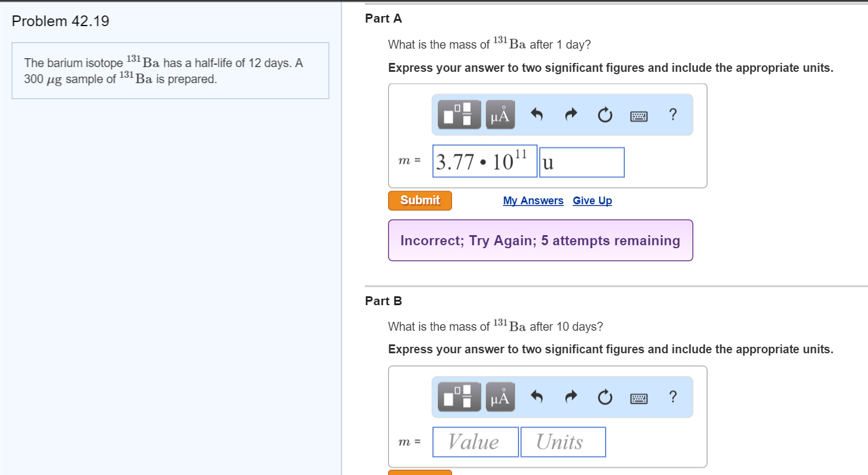The image size is (868, 475).
Task: Click the redo icon in Part B toolbar
Action: click(x=570, y=396)
